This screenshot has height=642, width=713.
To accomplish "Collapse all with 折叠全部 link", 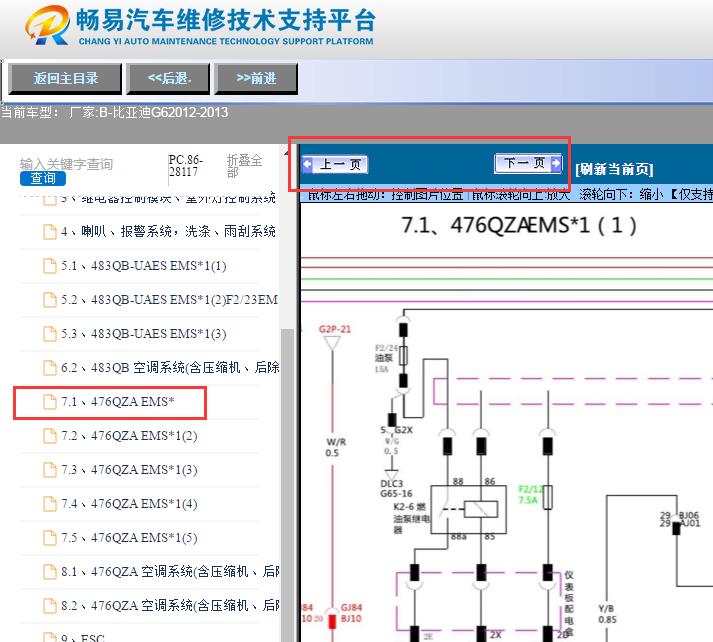I will (245, 166).
